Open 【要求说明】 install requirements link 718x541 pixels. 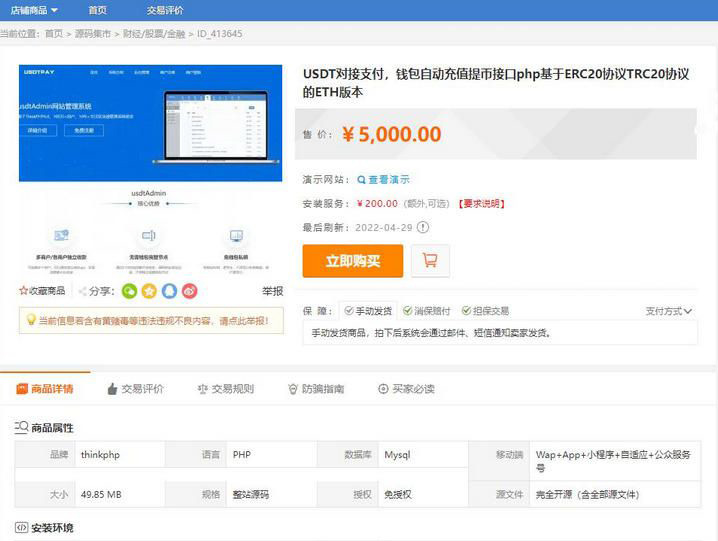pos(481,203)
